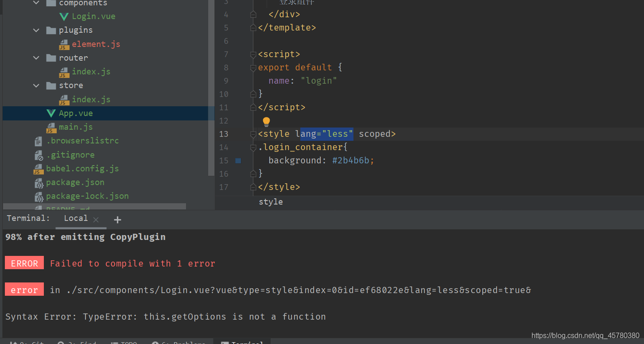Open the gutter color preview on line 15

pos(238,161)
